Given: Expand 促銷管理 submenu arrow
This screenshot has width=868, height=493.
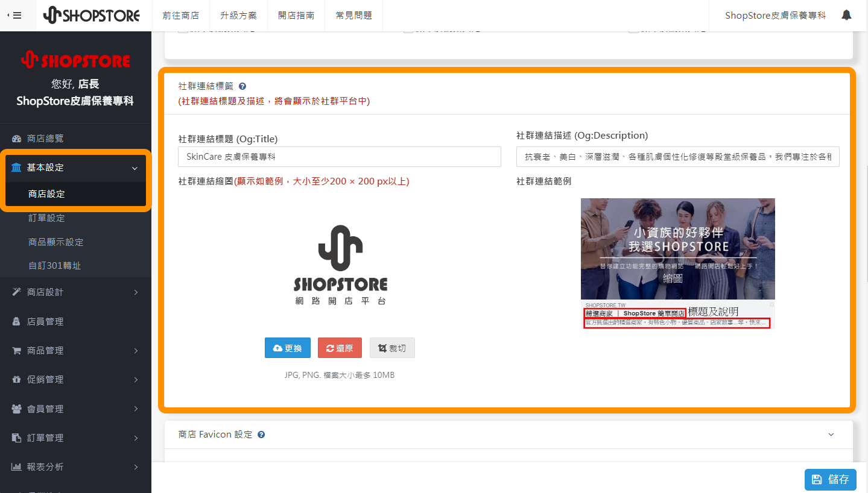Looking at the screenshot, I should [136, 380].
